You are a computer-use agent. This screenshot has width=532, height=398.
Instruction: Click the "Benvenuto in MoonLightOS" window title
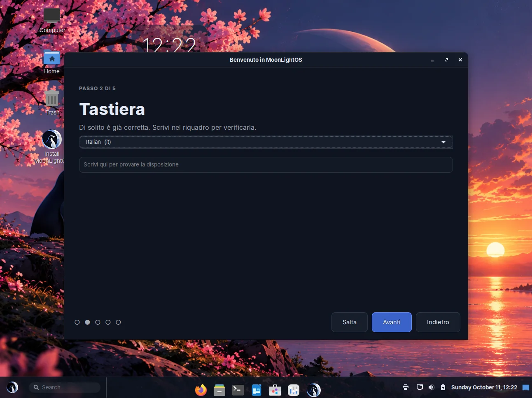(x=266, y=60)
